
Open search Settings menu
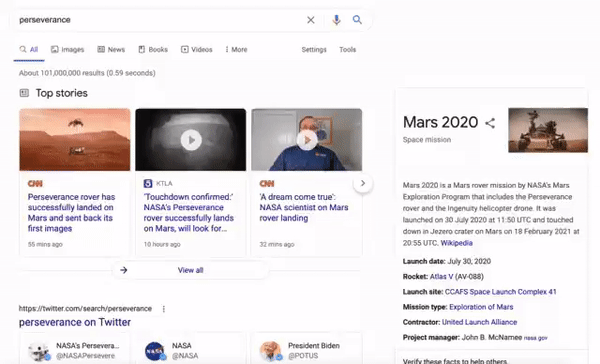tap(314, 49)
